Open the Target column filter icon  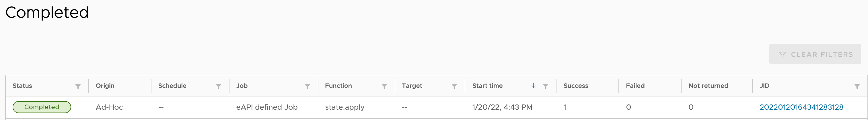(454, 87)
